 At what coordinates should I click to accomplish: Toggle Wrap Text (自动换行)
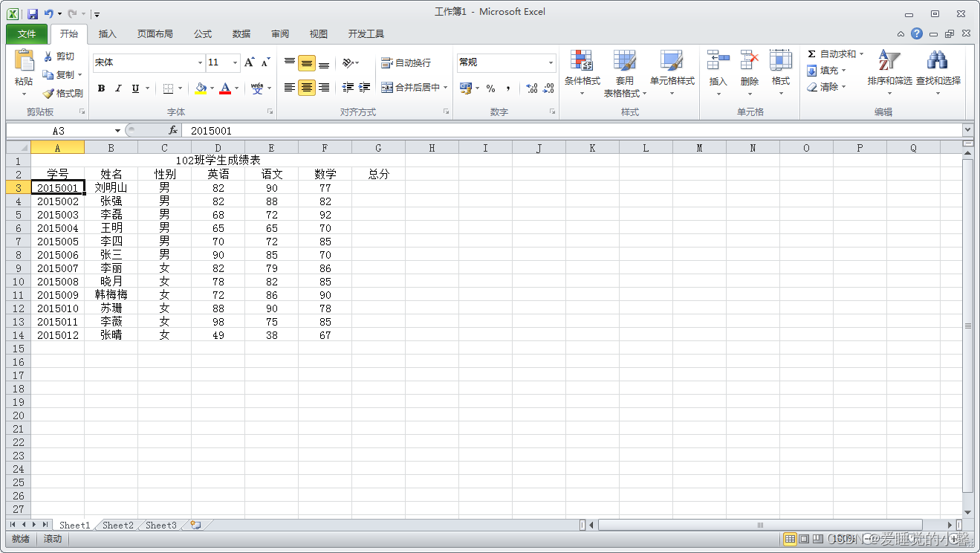tap(406, 63)
